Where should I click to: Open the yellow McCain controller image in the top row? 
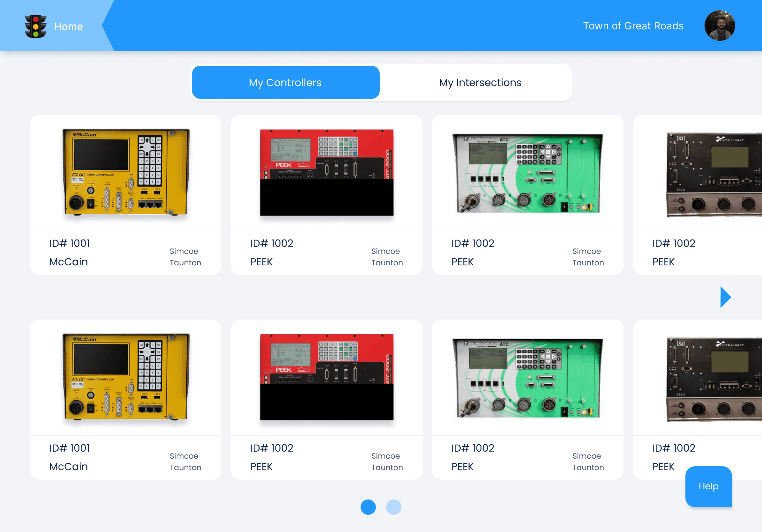[126, 172]
